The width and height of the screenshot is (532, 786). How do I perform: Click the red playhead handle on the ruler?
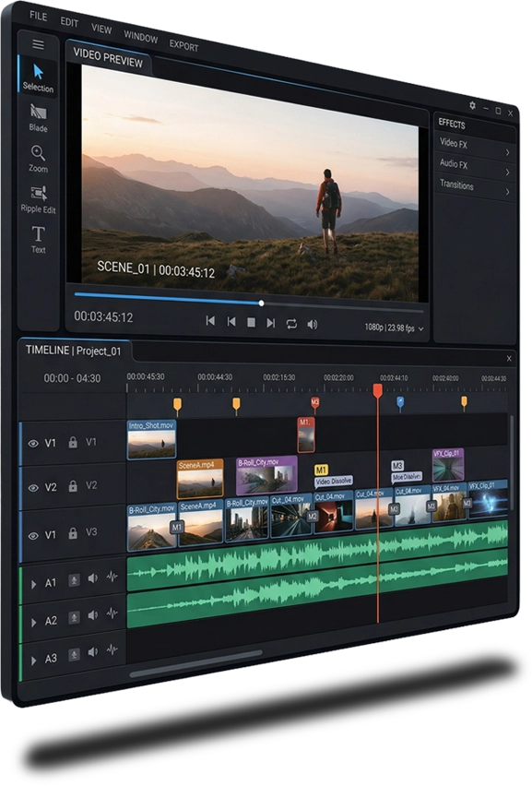point(378,390)
